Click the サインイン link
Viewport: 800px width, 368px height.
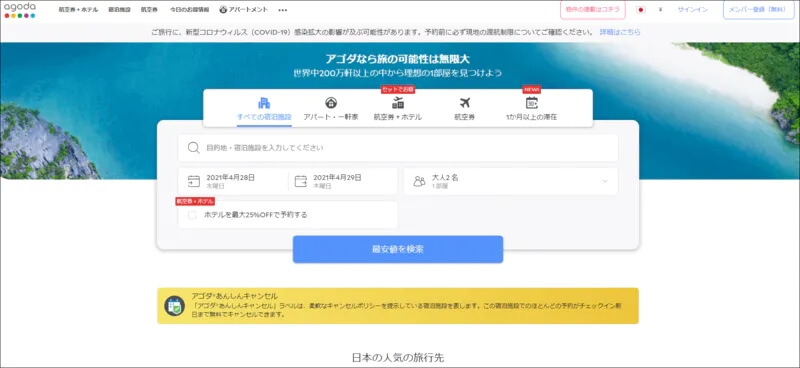[x=692, y=10]
